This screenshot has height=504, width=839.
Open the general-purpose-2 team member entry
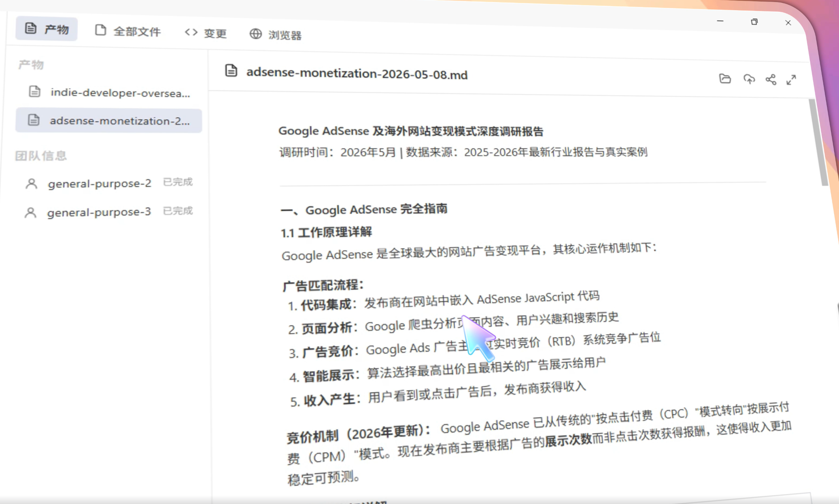pyautogui.click(x=108, y=183)
